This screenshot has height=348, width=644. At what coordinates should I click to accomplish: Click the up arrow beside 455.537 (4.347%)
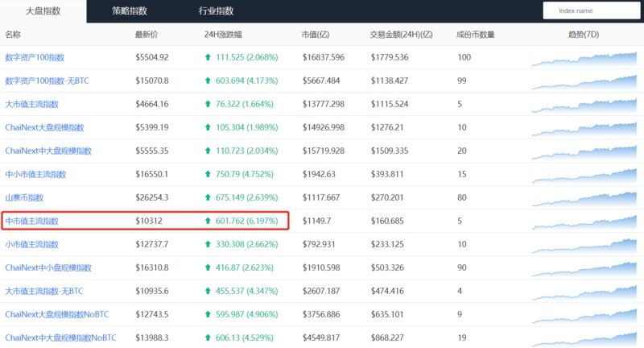[208, 291]
